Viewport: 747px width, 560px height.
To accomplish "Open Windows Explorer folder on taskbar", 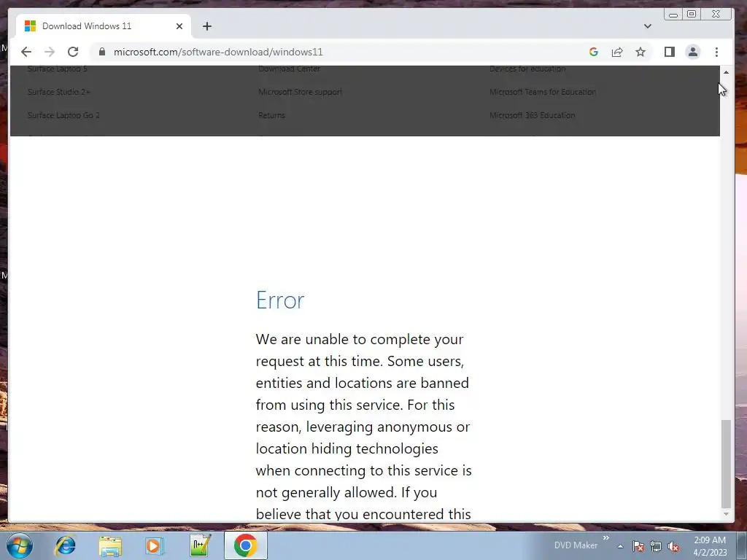I will (x=110, y=545).
